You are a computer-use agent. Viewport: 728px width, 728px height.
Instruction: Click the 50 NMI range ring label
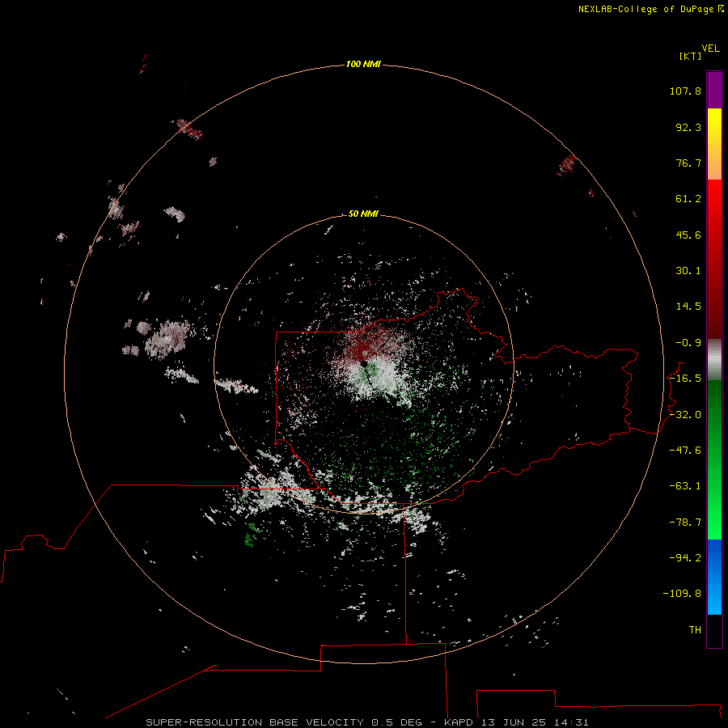point(363,214)
